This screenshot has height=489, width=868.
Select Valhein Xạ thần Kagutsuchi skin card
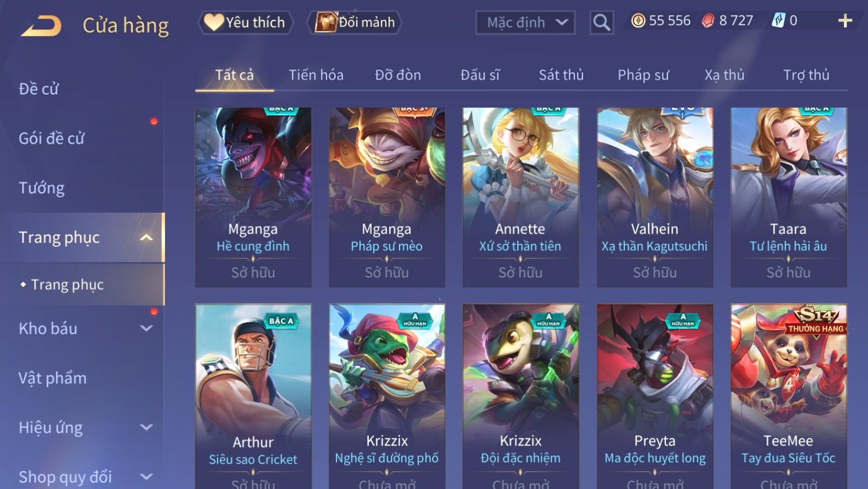pyautogui.click(x=655, y=197)
